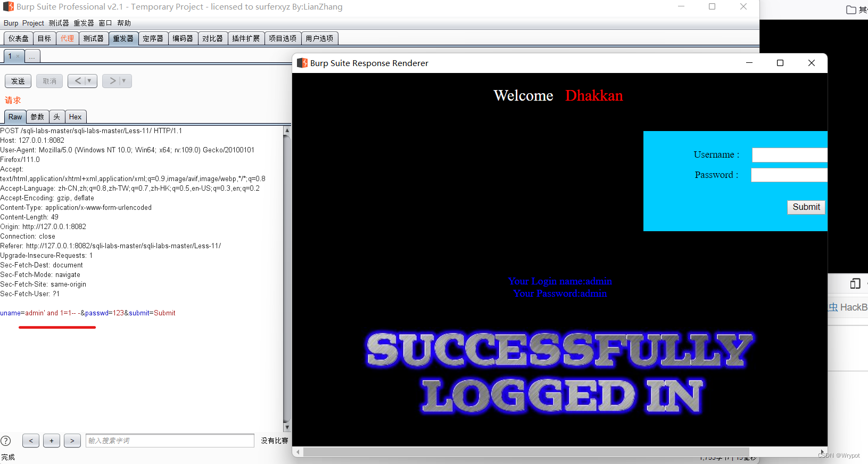The image size is (868, 464).
Task: Click the Password input in renderer
Action: point(789,175)
